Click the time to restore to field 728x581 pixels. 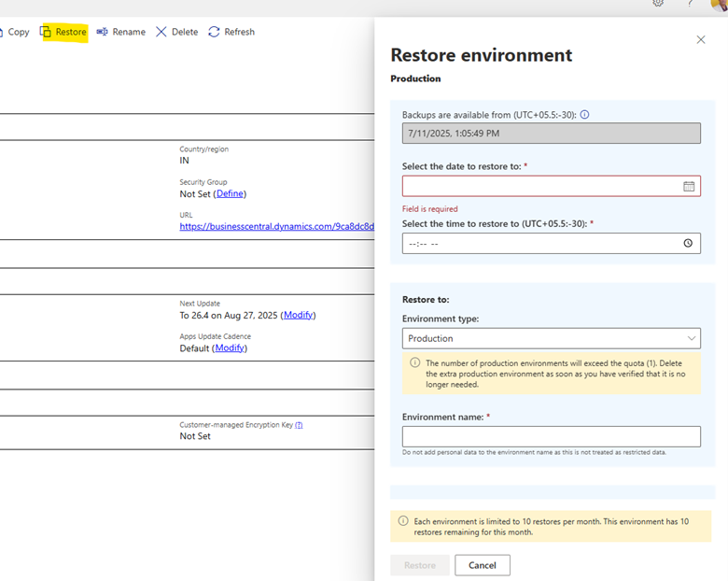tap(541, 243)
